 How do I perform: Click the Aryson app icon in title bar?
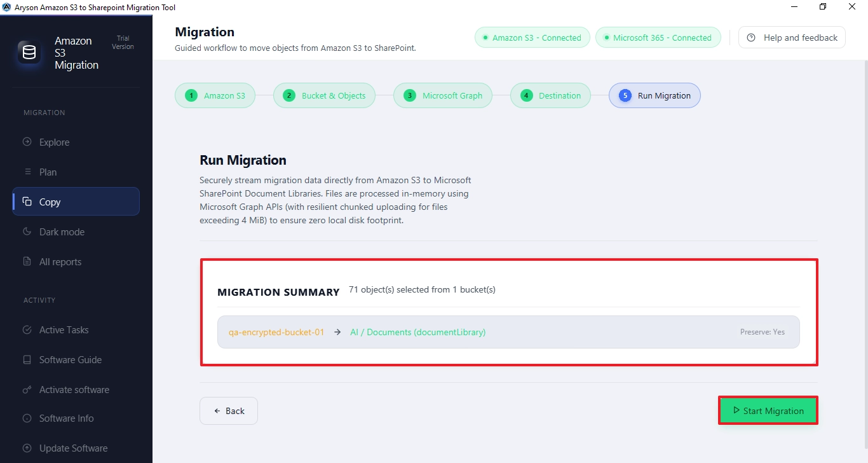7,7
